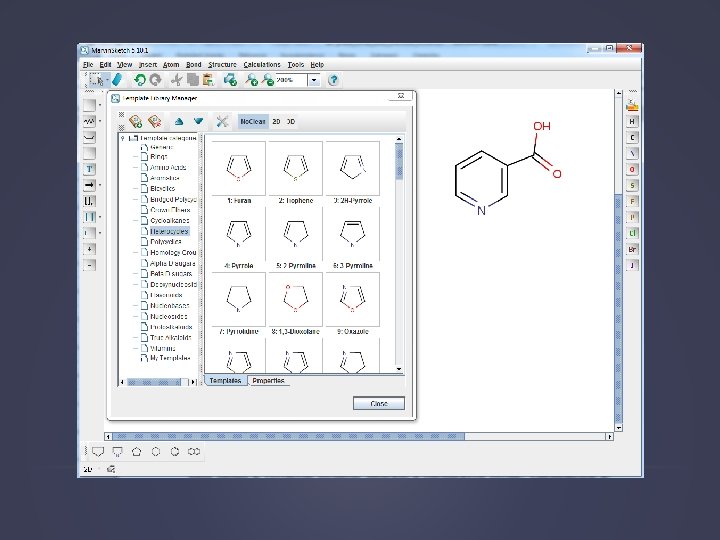The height and width of the screenshot is (540, 720).
Task: Cut selection with scissors icon
Action: [x=176, y=80]
